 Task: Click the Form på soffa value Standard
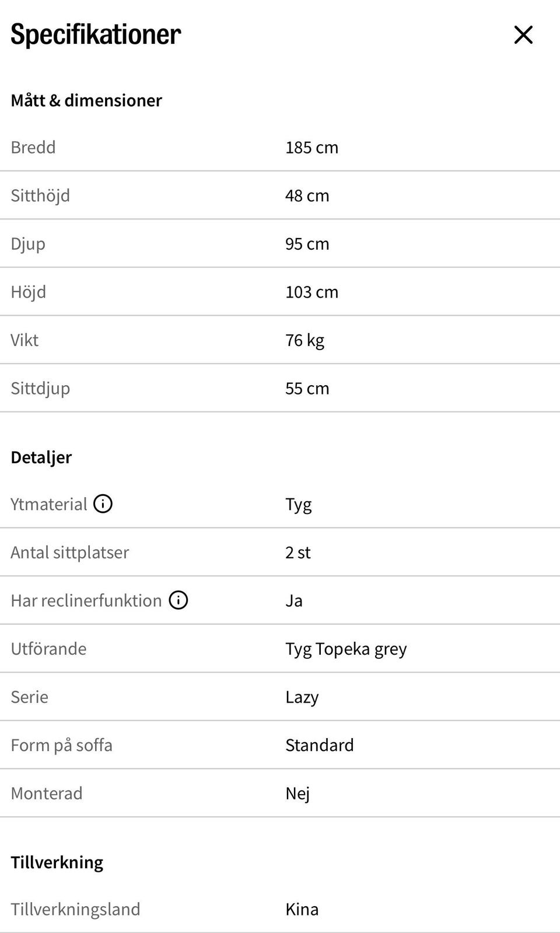319,745
